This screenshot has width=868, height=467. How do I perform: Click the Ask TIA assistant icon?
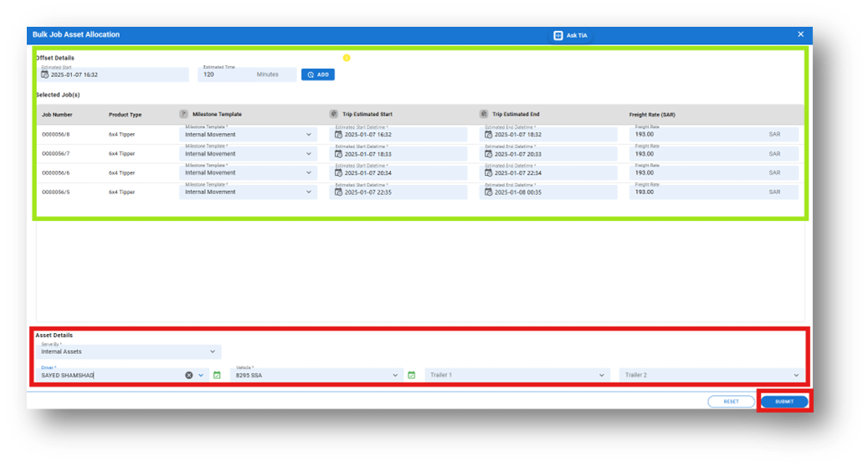[x=558, y=35]
